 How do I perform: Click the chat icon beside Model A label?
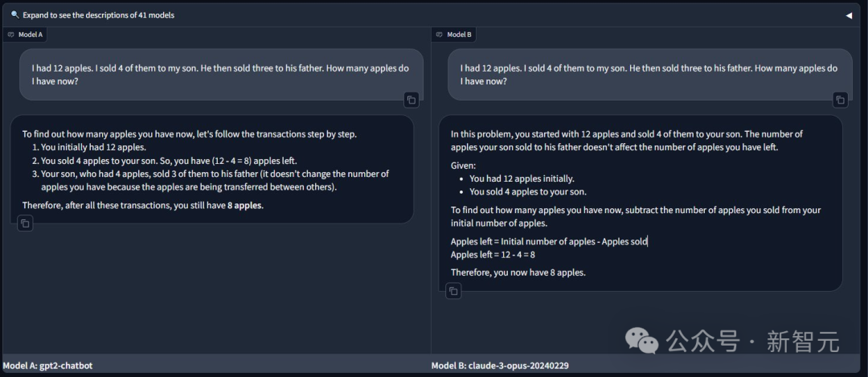[11, 35]
